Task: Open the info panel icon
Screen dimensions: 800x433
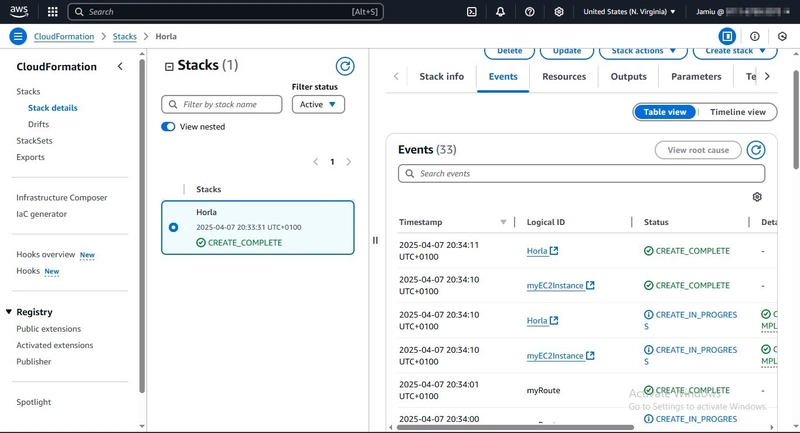Action: point(755,36)
